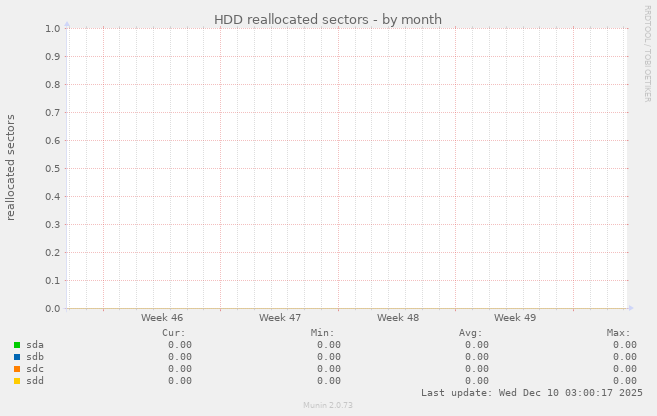Click the orange sdc legend swatch
The height and width of the screenshot is (416, 657).
[x=17, y=369]
